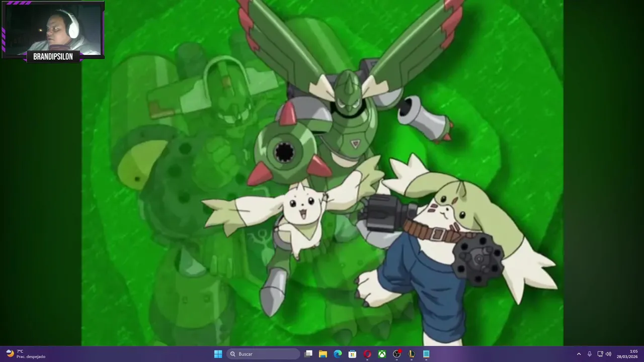Screen dimensions: 644x362
Task: Click the BRANDIPSILON webcam overlay
Action: [53, 31]
